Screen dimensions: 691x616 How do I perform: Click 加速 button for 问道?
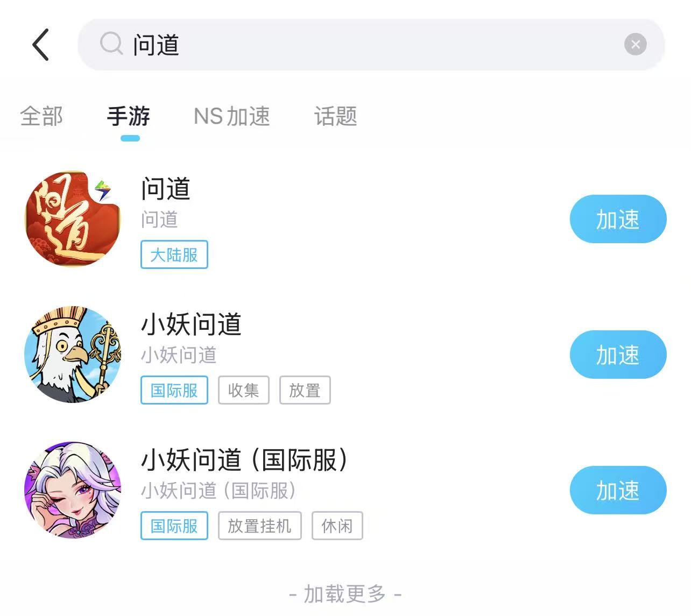pyautogui.click(x=618, y=219)
